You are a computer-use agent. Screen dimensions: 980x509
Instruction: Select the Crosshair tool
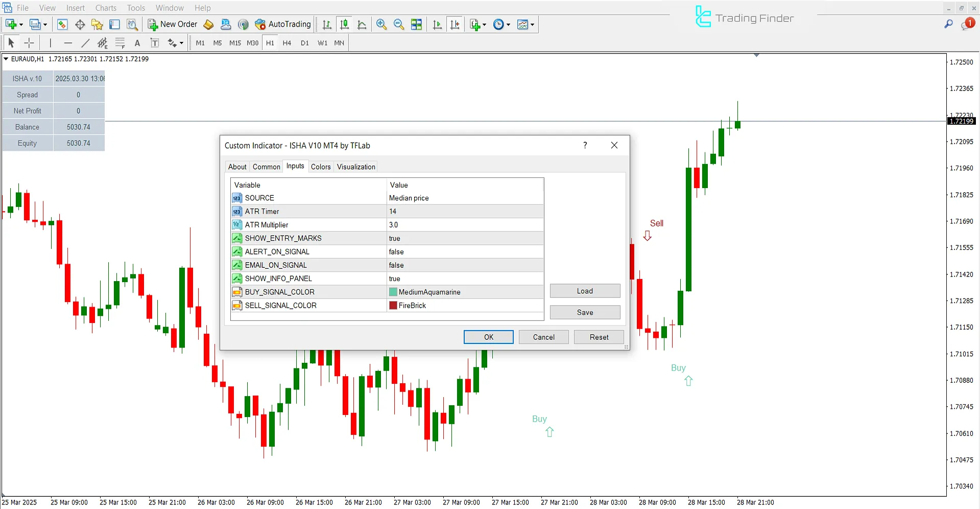point(29,43)
